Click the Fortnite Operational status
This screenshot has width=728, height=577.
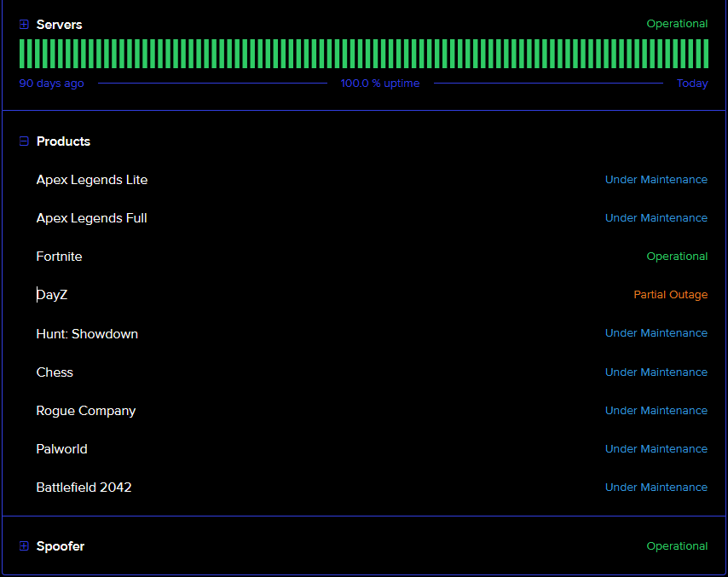click(x=677, y=257)
